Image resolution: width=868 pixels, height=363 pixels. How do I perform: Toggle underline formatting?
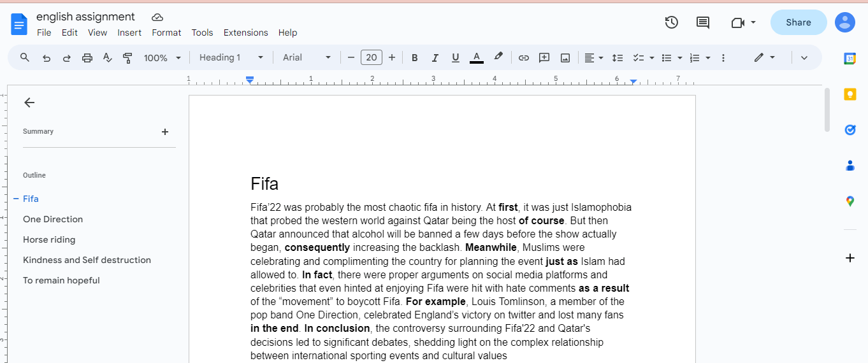click(x=455, y=58)
